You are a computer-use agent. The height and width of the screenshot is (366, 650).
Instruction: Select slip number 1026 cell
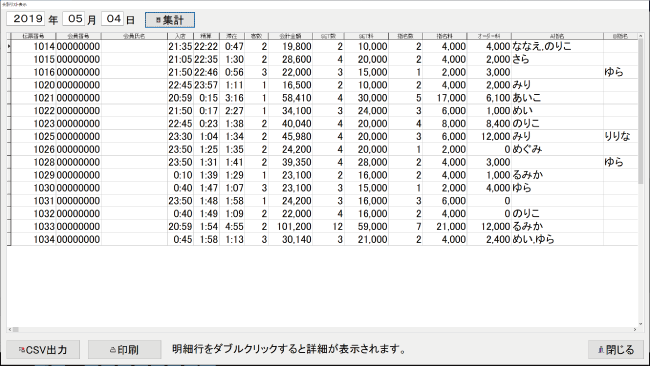point(33,149)
